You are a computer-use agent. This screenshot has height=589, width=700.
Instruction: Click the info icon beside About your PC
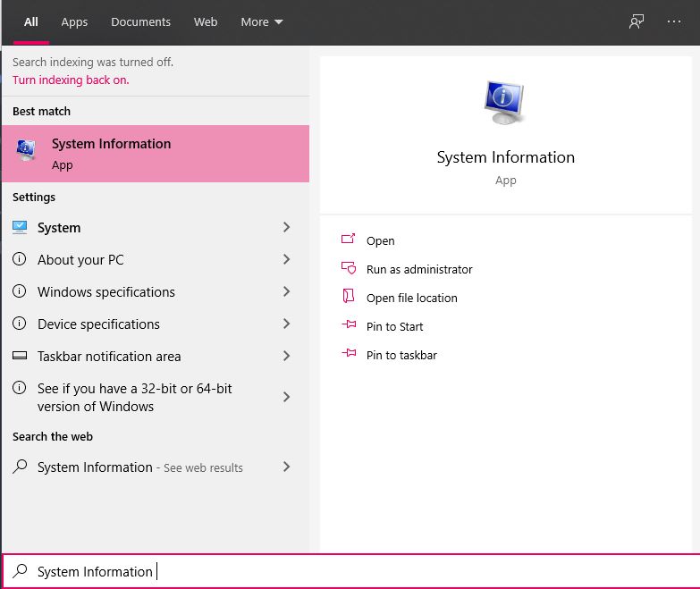[19, 259]
